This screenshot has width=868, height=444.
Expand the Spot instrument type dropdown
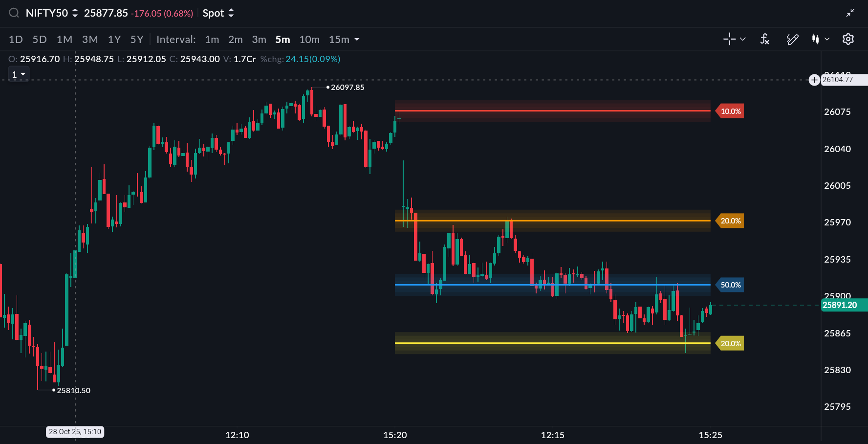(x=218, y=13)
